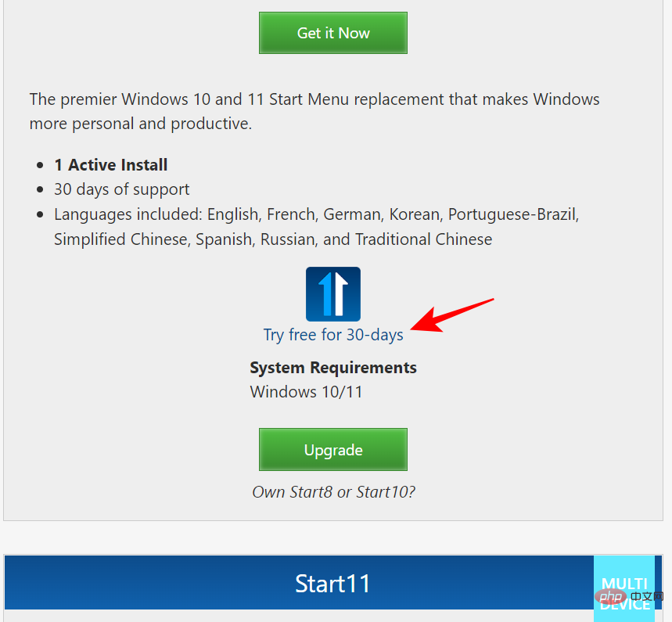Click the Start11 blue header banner

333,583
